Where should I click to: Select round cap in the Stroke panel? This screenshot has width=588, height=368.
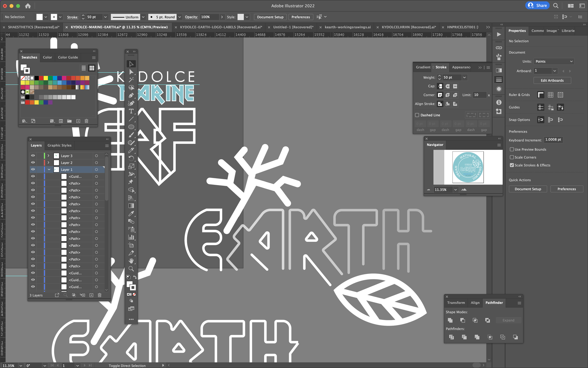[448, 86]
